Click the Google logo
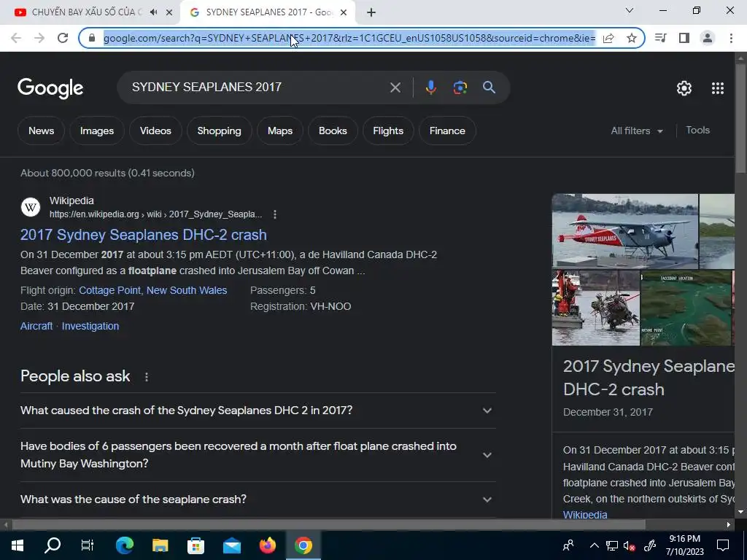 50,88
